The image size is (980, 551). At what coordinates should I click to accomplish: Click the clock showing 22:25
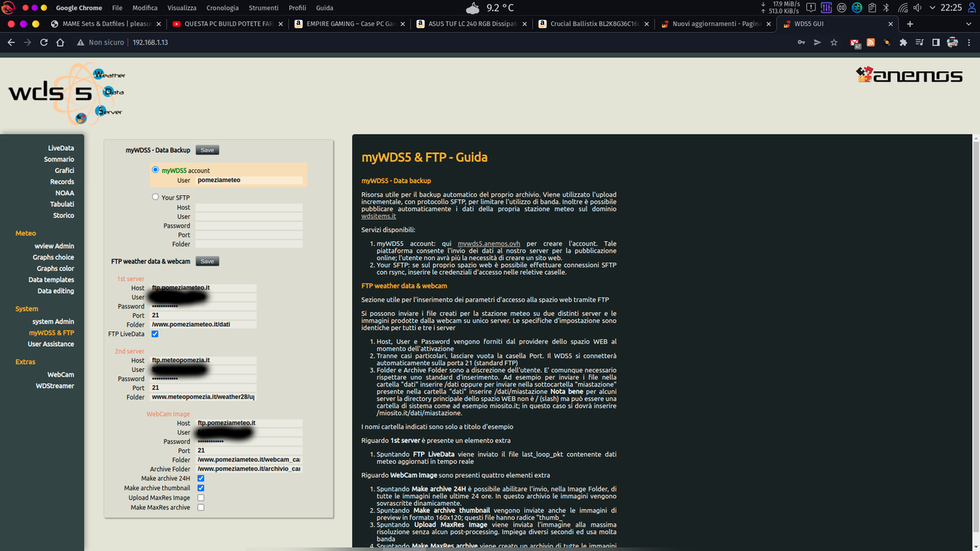click(951, 8)
